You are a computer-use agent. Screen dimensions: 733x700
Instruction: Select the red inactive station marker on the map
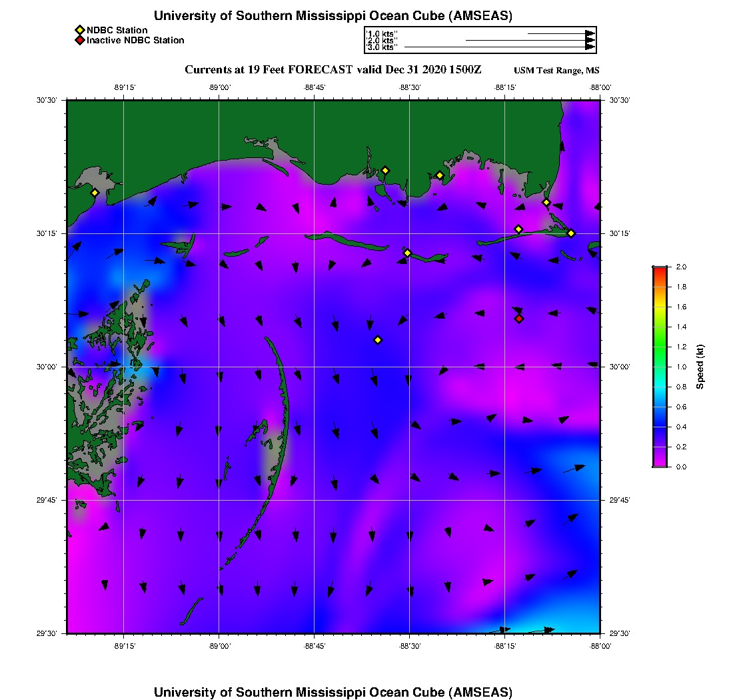[x=519, y=319]
